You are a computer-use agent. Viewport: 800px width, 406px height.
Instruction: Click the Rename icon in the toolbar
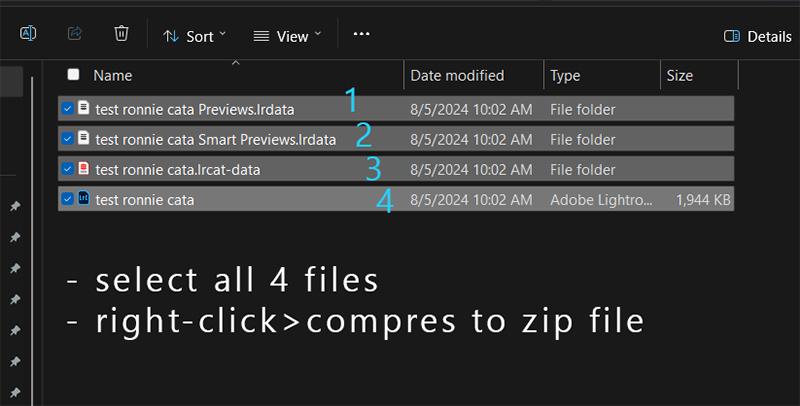(28, 34)
